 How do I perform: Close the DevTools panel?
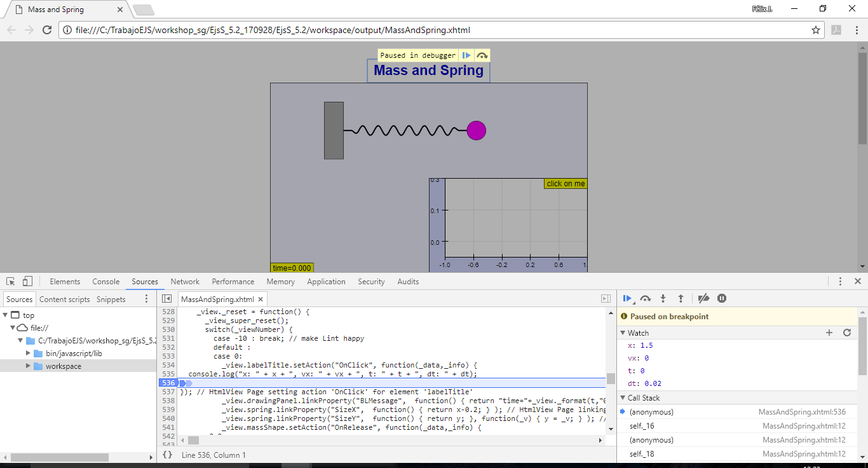[858, 282]
